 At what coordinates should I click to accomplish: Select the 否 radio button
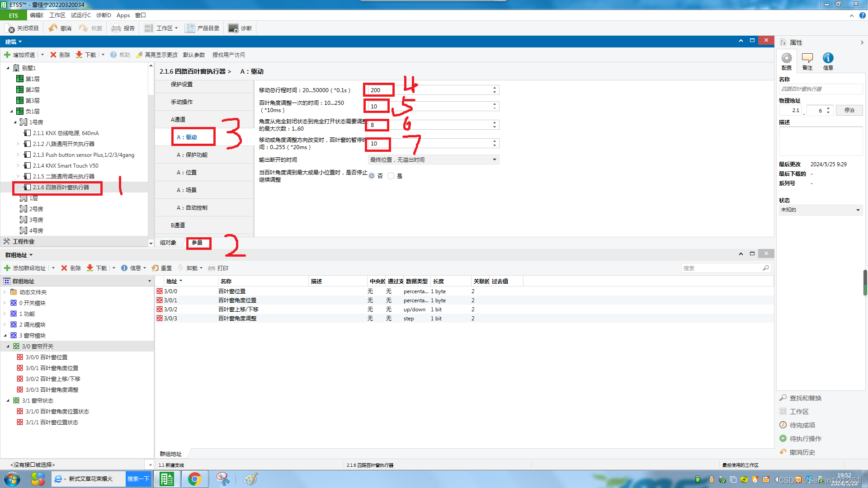point(372,176)
